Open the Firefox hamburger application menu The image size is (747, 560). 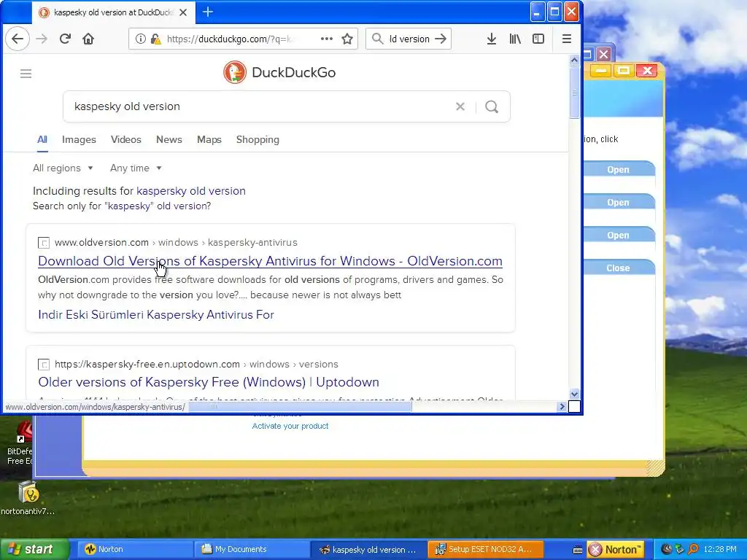[x=566, y=39]
